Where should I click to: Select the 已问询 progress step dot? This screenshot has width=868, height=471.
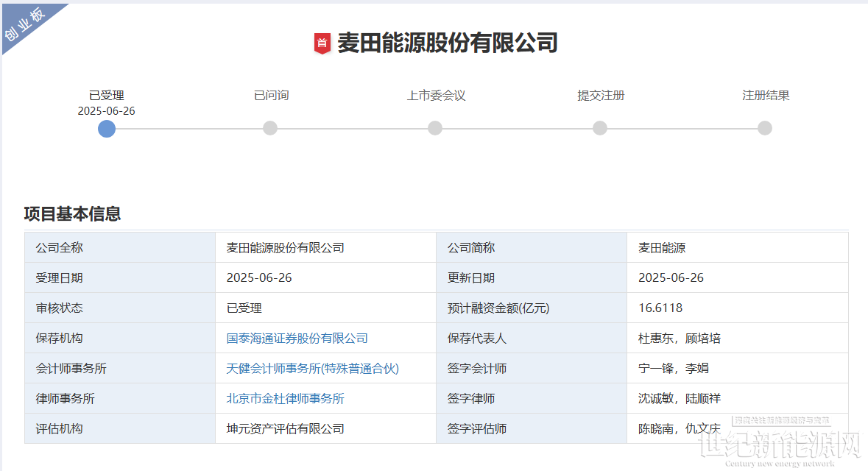pos(270,128)
